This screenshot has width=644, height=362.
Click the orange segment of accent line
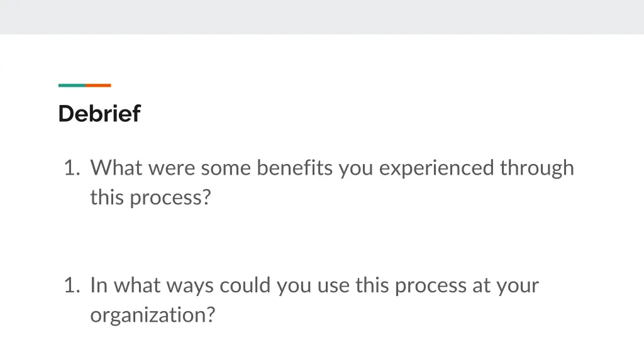(x=97, y=85)
